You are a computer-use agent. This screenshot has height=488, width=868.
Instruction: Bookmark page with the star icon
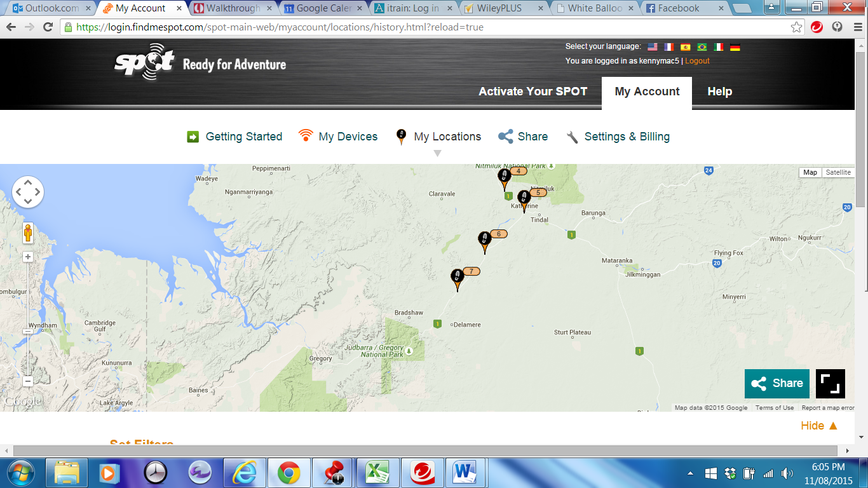[x=796, y=27]
